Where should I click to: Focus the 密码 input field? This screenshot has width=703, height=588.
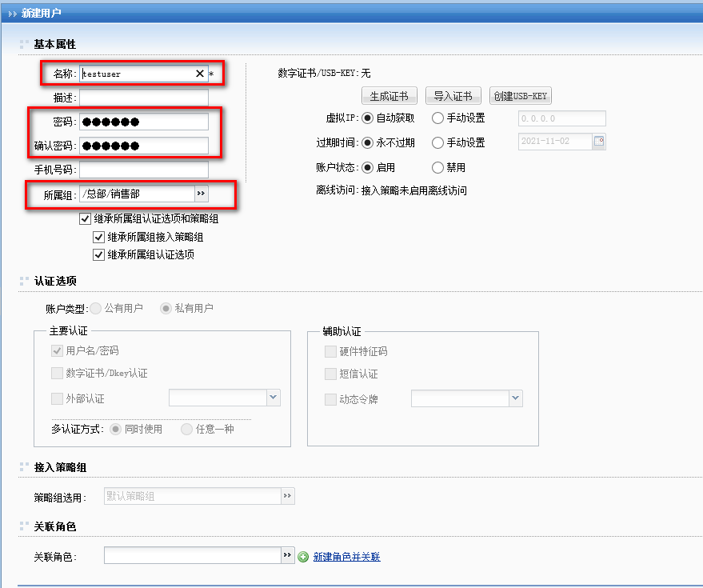point(144,122)
